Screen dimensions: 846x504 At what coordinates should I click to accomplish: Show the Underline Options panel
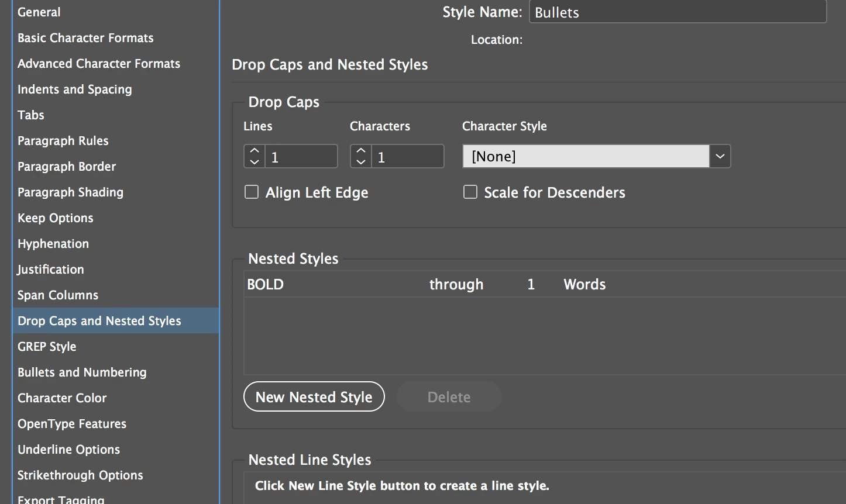pyautogui.click(x=68, y=450)
